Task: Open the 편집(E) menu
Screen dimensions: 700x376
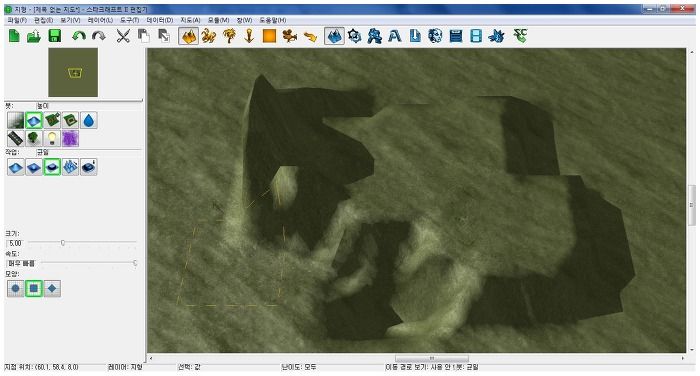Action: click(x=43, y=20)
